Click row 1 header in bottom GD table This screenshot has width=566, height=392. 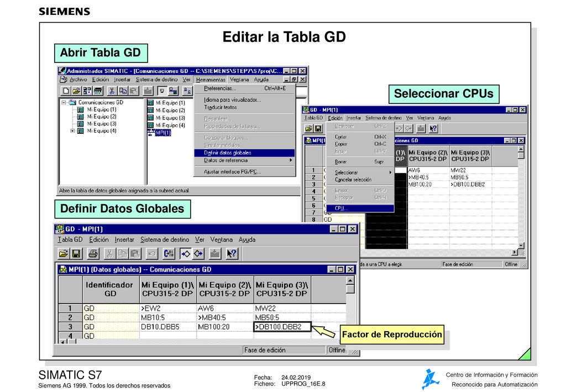tap(70, 309)
